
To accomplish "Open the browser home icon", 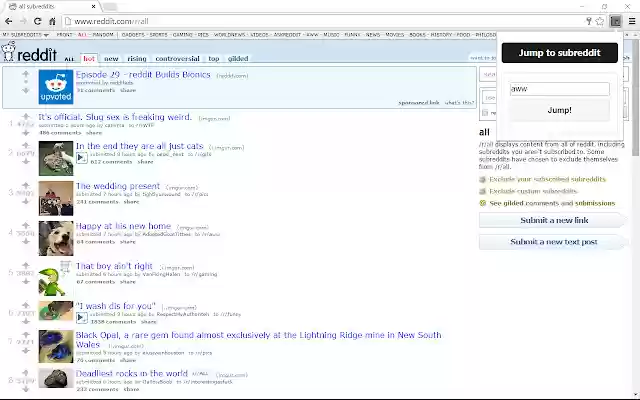I will [x=52, y=21].
